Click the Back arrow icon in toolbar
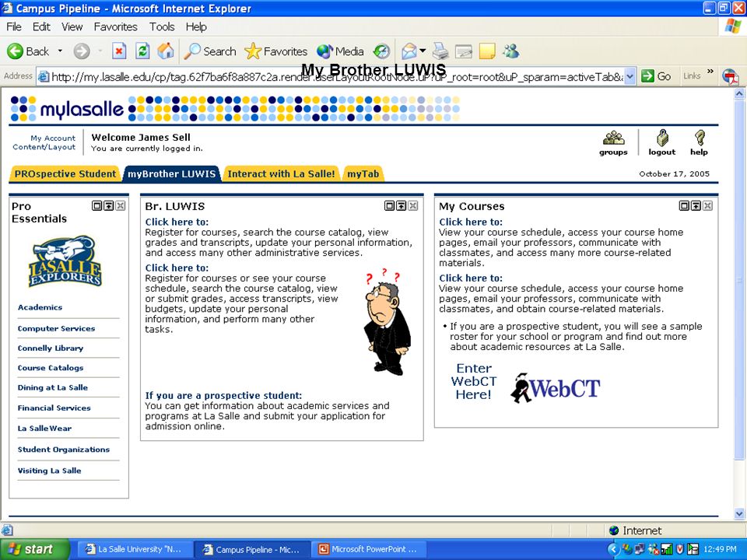747x560 pixels. pos(16,51)
